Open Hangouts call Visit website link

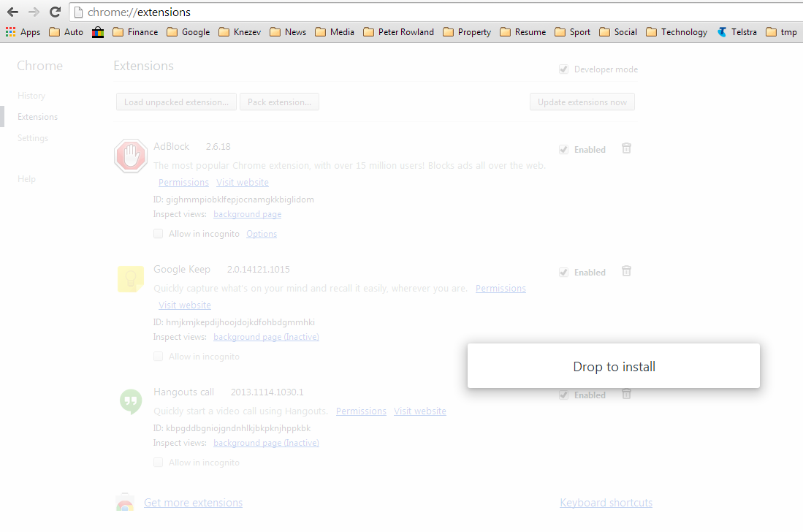[x=420, y=411]
